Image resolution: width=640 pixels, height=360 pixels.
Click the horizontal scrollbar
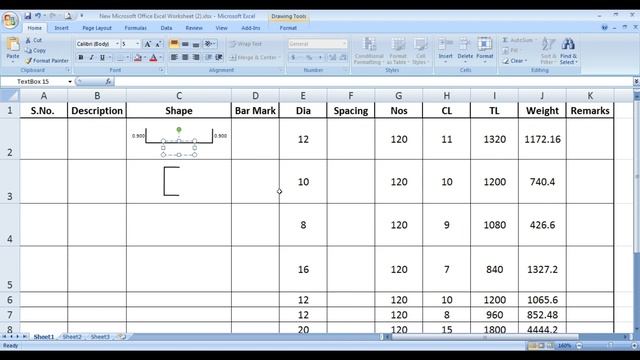pos(484,337)
